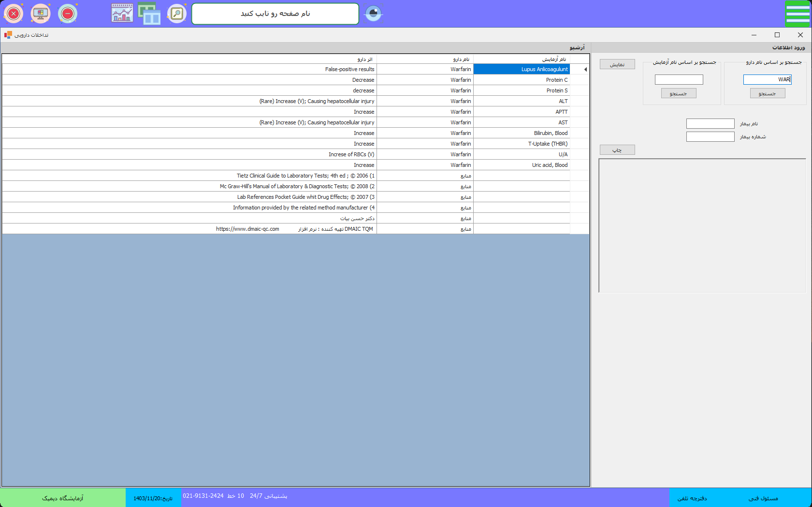Click the eye scan icon
Image resolution: width=812 pixels, height=507 pixels.
coord(373,14)
